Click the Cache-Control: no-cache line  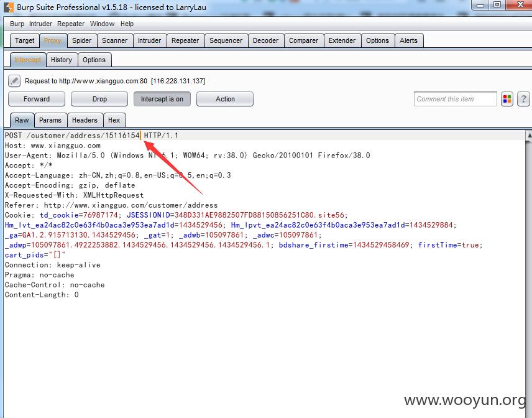coord(55,284)
